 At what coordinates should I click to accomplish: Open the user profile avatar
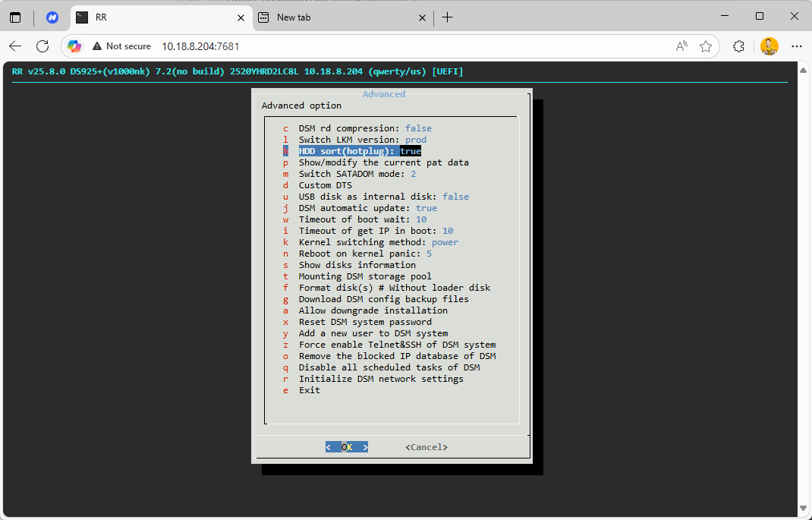[769, 46]
